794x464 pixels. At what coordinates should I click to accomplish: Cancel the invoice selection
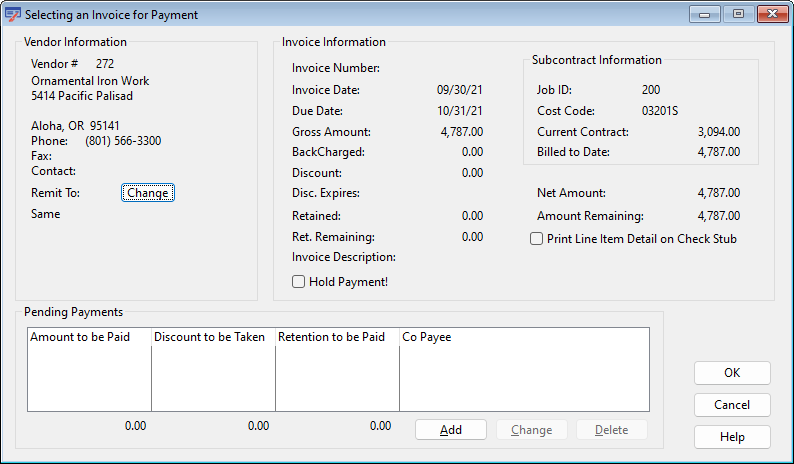732,405
